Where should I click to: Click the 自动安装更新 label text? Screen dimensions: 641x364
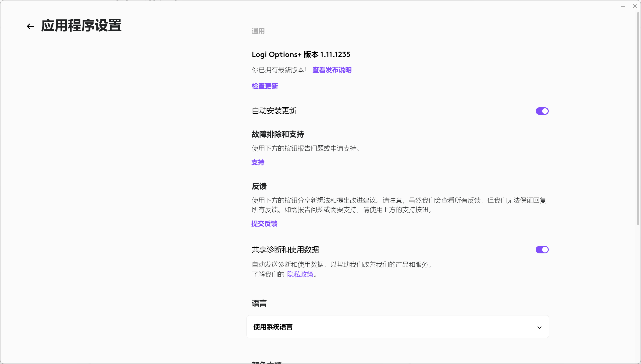[274, 111]
